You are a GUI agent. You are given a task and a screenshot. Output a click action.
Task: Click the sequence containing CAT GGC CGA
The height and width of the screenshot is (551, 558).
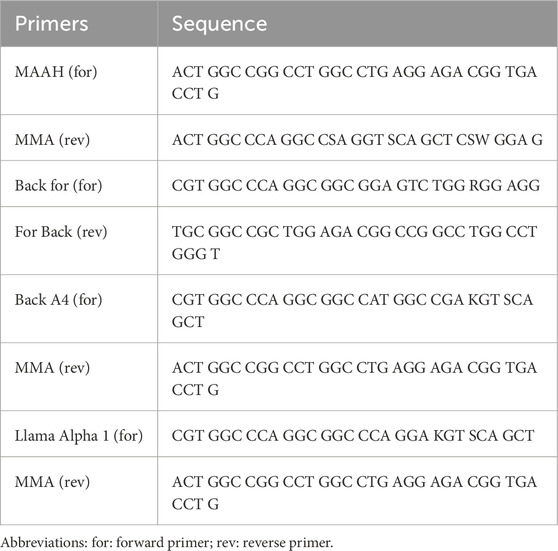click(352, 310)
